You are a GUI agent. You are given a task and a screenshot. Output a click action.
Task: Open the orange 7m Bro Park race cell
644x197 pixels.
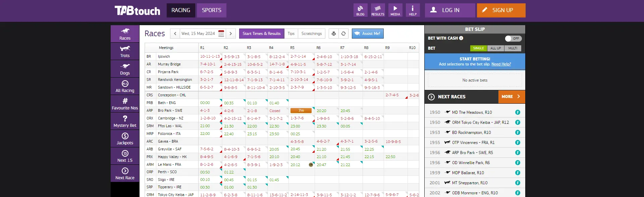(x=301, y=110)
